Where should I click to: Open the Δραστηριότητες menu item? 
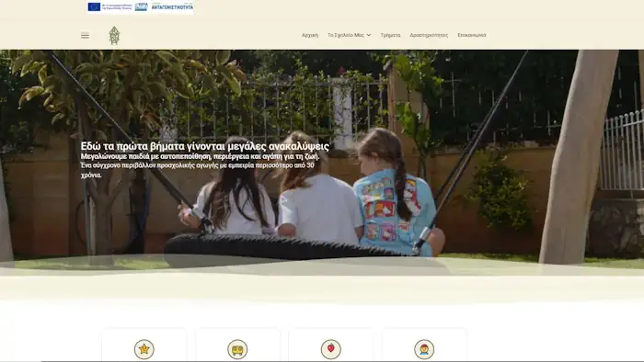[x=429, y=35]
